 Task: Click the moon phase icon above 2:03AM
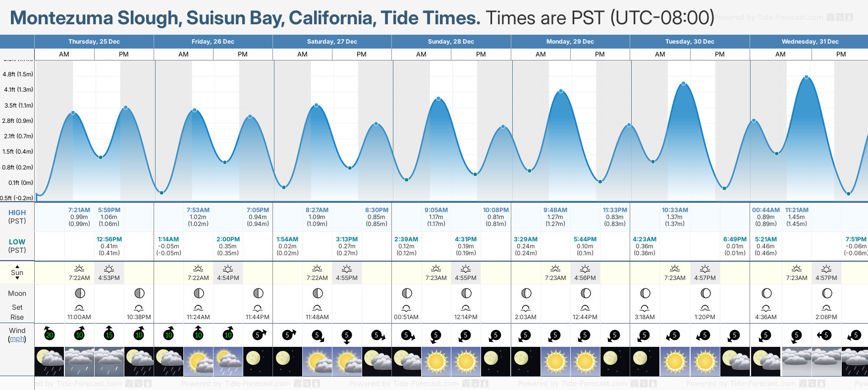[526, 293]
